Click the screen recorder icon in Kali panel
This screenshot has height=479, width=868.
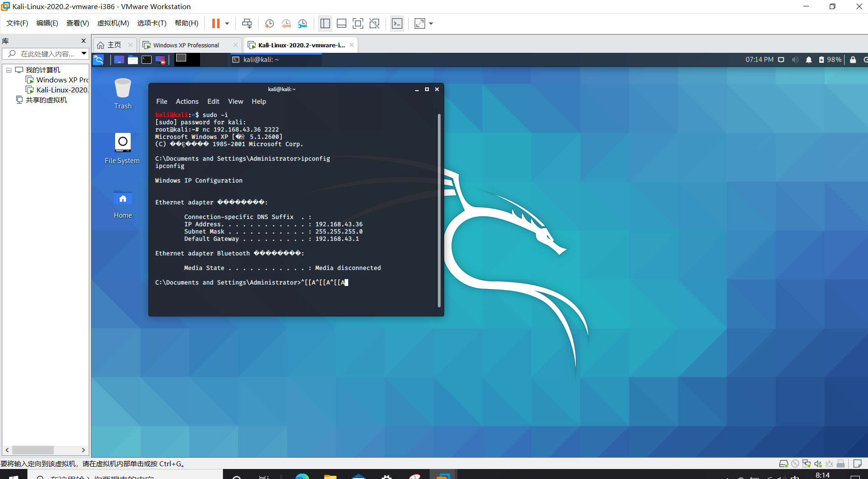160,60
